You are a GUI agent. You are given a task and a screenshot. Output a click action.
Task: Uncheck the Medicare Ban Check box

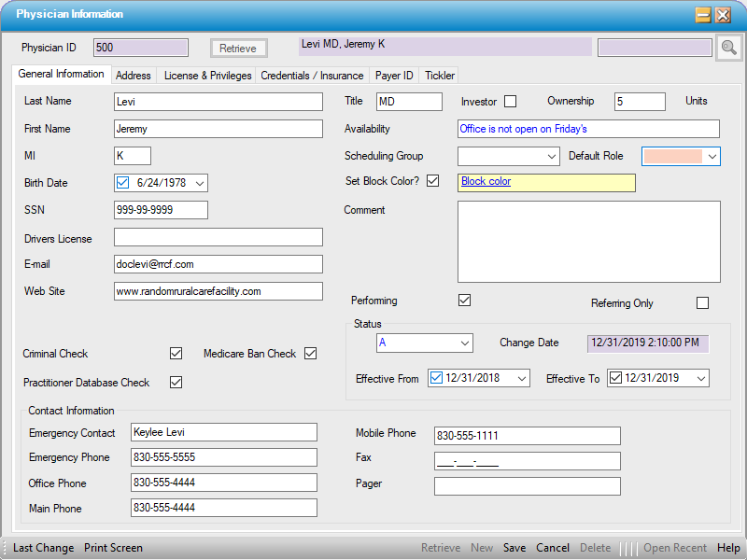tap(311, 354)
